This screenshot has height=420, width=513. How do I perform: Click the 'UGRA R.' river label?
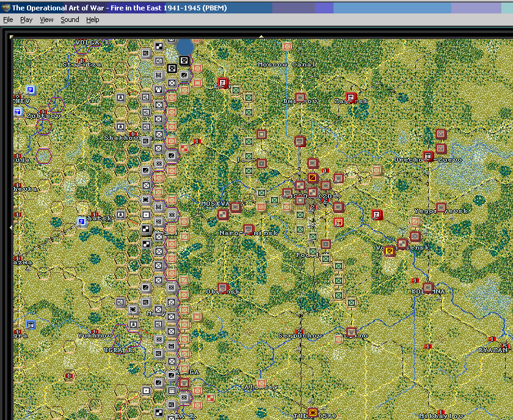coord(119,350)
